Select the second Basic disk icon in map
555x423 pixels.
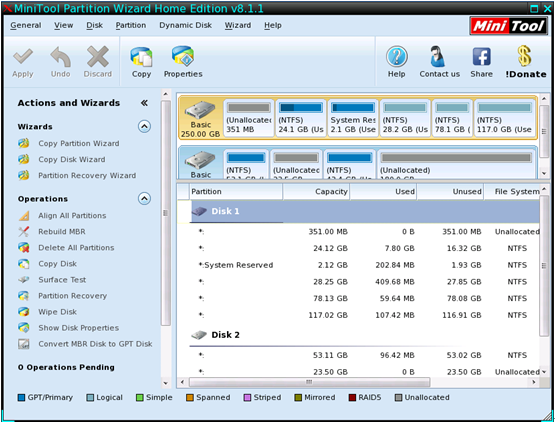[200, 160]
